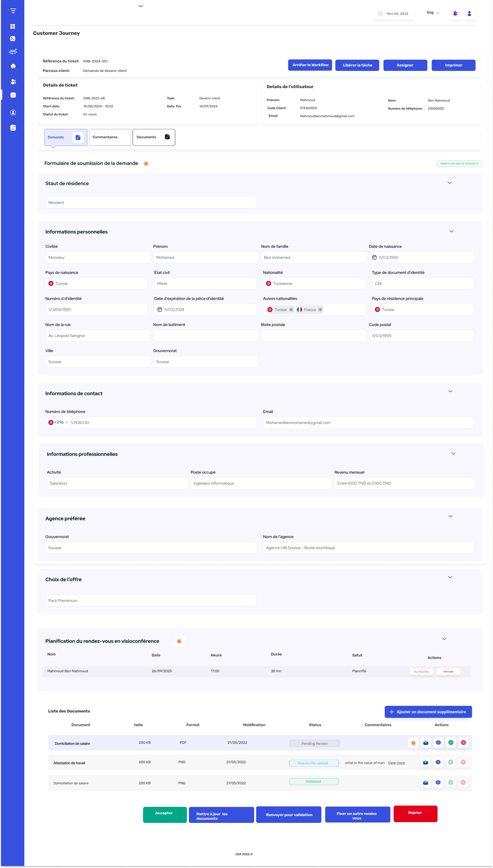The image size is (493, 868).
Task: Open the profile circle icon in sidebar
Action: tap(13, 113)
